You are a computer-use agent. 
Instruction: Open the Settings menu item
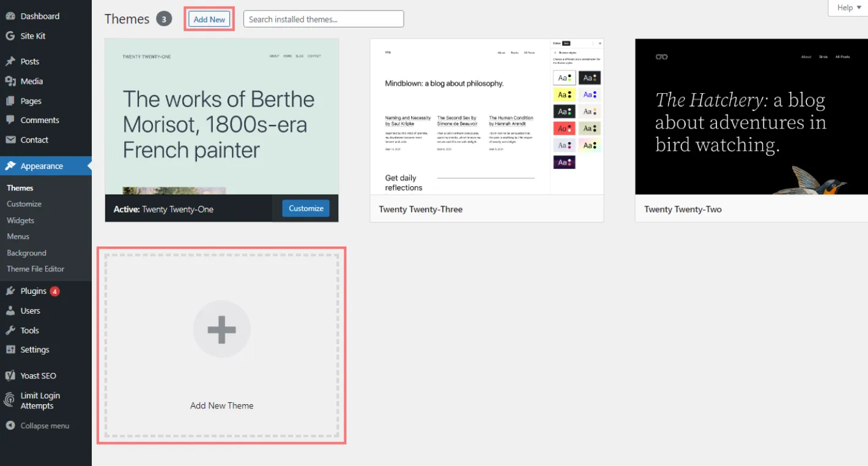34,350
